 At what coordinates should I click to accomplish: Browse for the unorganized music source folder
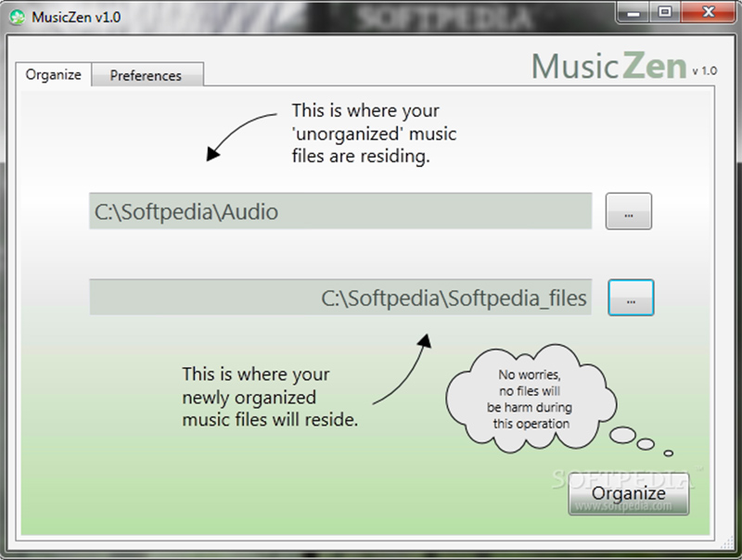pyautogui.click(x=629, y=211)
